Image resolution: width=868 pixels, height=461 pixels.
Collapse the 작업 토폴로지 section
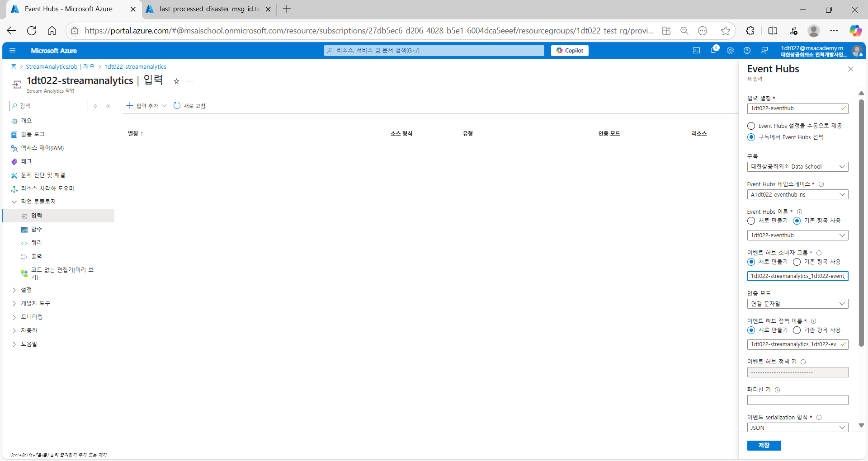14,202
